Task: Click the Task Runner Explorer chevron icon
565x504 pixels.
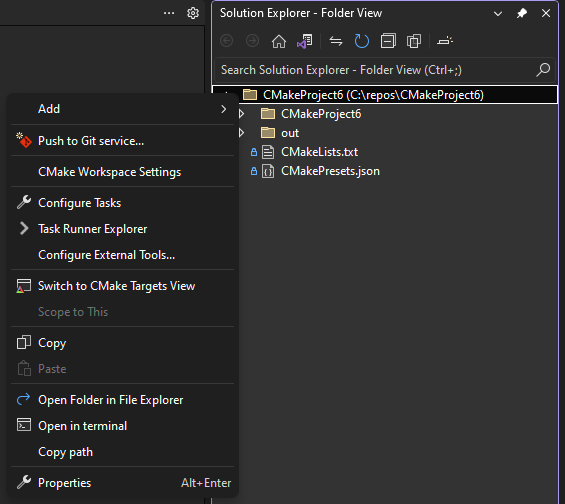Action: [24, 228]
